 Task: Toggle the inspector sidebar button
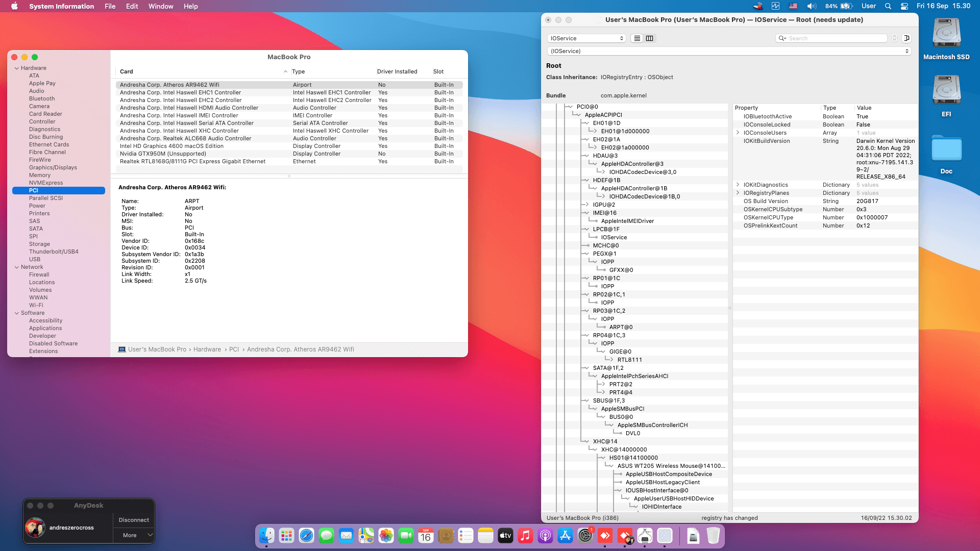click(906, 38)
